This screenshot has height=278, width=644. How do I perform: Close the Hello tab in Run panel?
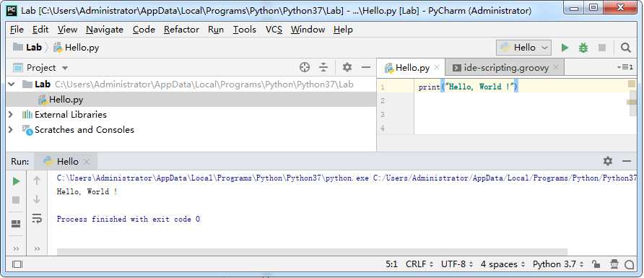pyautogui.click(x=86, y=162)
